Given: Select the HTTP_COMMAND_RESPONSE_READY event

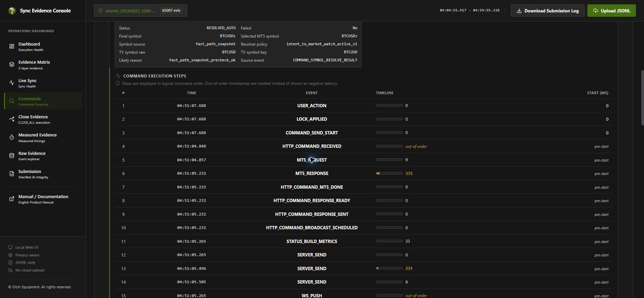Looking at the screenshot, I should click(x=312, y=200).
